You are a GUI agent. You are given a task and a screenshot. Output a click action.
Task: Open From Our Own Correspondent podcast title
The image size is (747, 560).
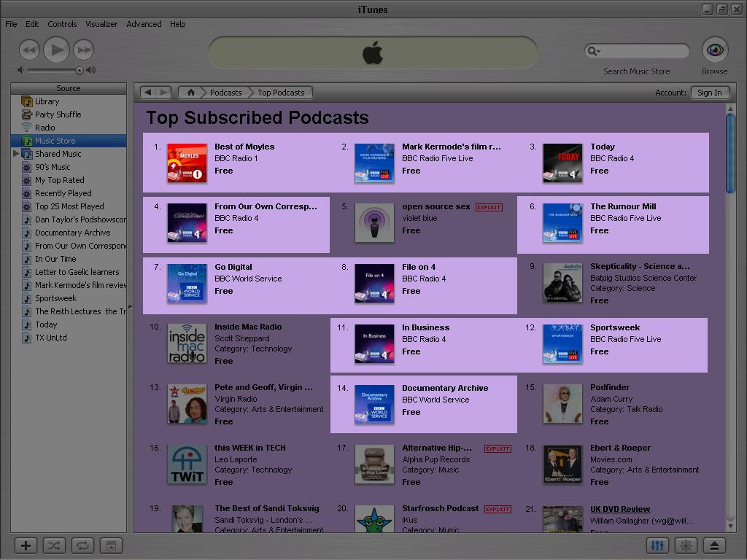click(266, 206)
